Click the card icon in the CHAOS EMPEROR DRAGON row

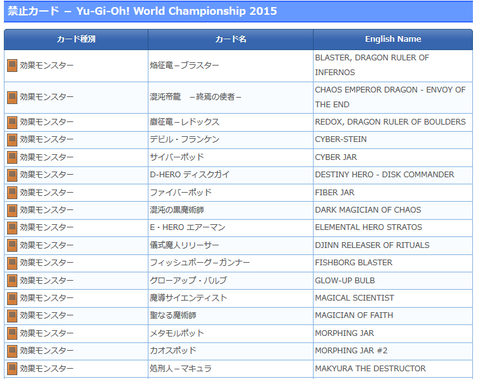pos(12,97)
